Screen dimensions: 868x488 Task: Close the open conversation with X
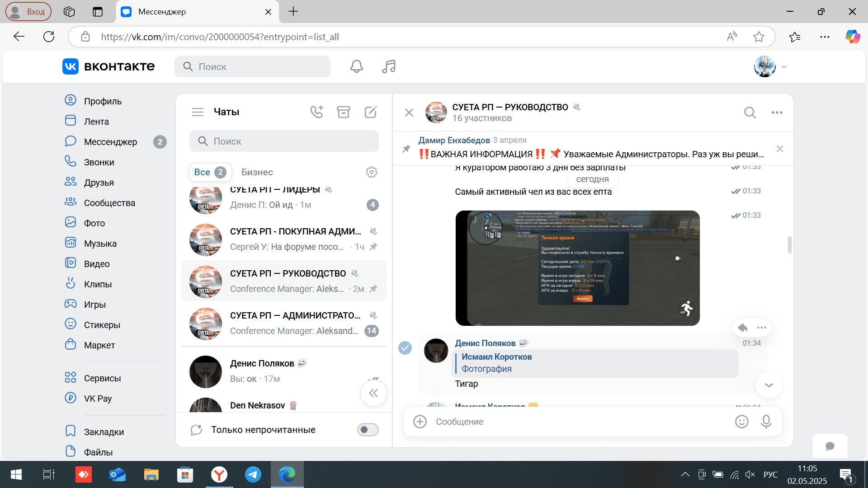click(x=409, y=113)
